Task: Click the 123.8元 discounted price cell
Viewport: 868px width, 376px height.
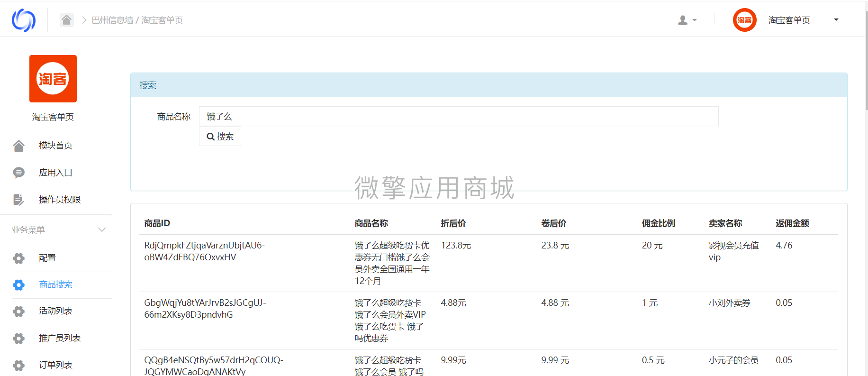Action: pos(456,246)
